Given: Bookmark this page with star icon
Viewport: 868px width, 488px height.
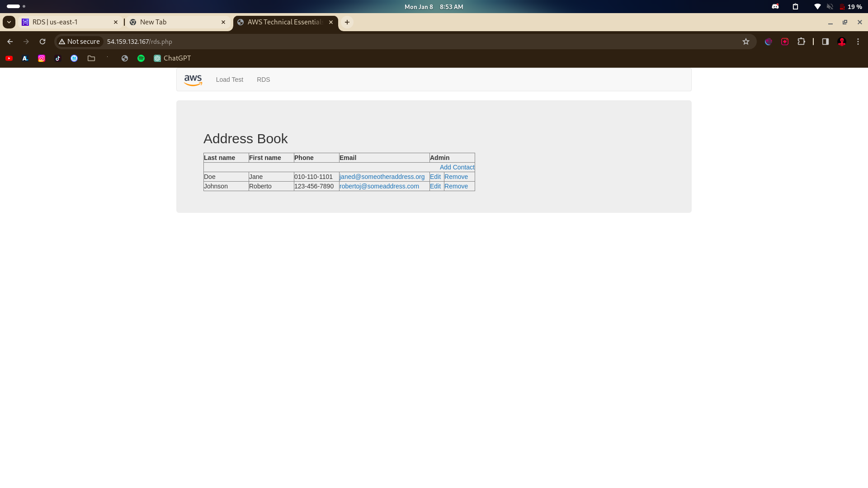Looking at the screenshot, I should pyautogui.click(x=746, y=42).
